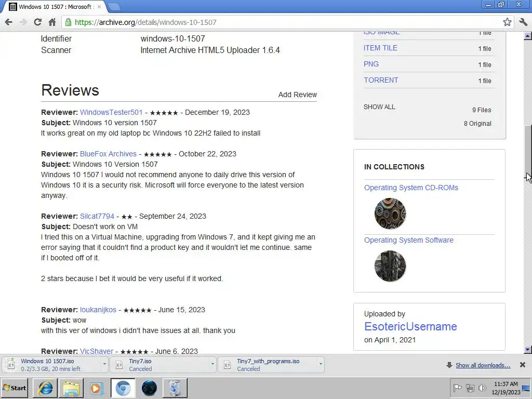Click the green padlock security icon
Viewport: 532px width, 399px height.
click(68, 22)
